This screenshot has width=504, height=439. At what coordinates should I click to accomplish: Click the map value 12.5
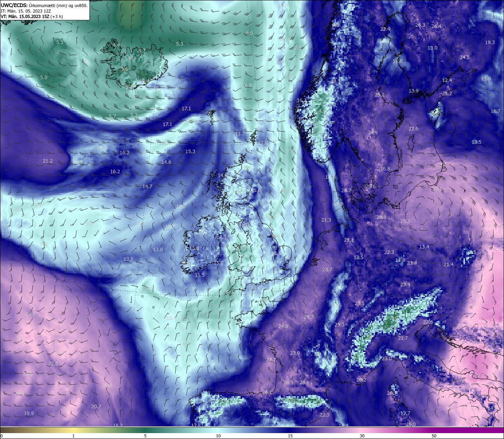pos(358,257)
